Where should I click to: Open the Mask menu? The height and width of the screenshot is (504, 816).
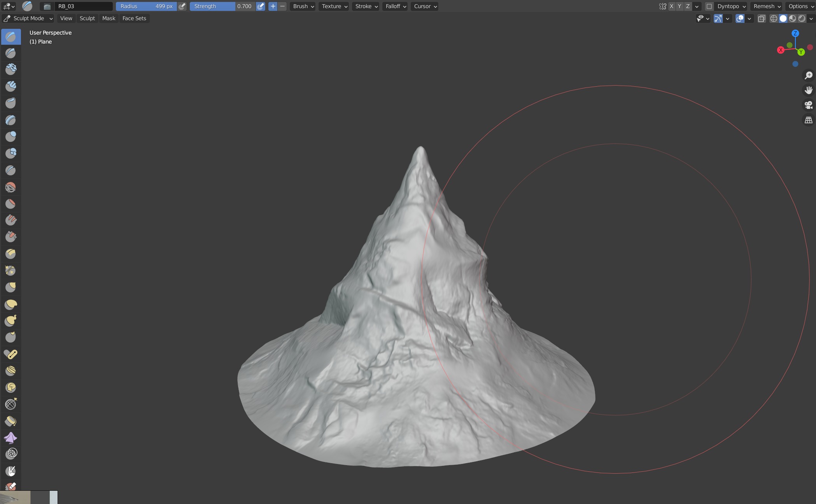tap(109, 18)
